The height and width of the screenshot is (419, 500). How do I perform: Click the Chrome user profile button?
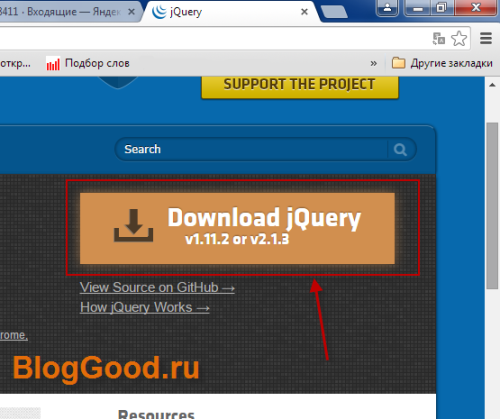(387, 8)
